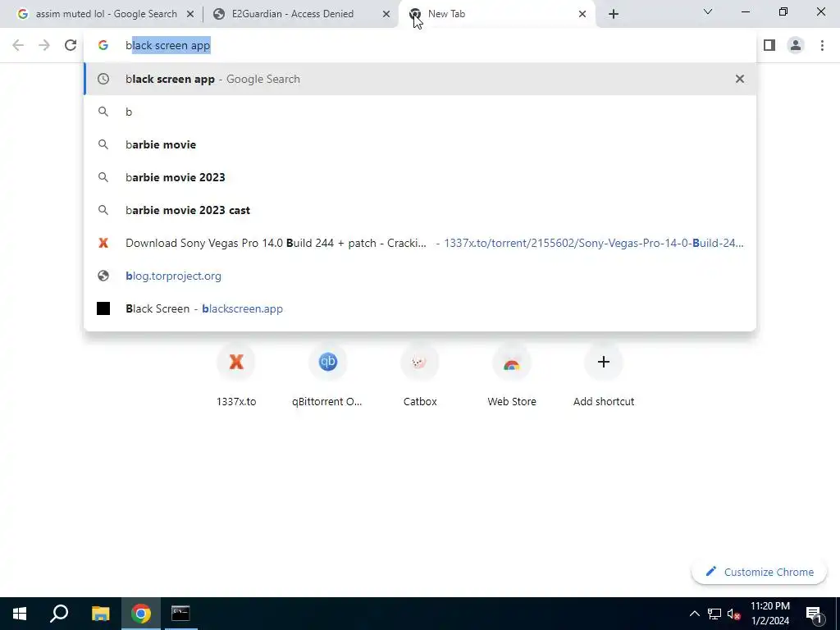Pick the 'barbie movie 2023' suggestion
The width and height of the screenshot is (840, 630).
(x=420, y=177)
